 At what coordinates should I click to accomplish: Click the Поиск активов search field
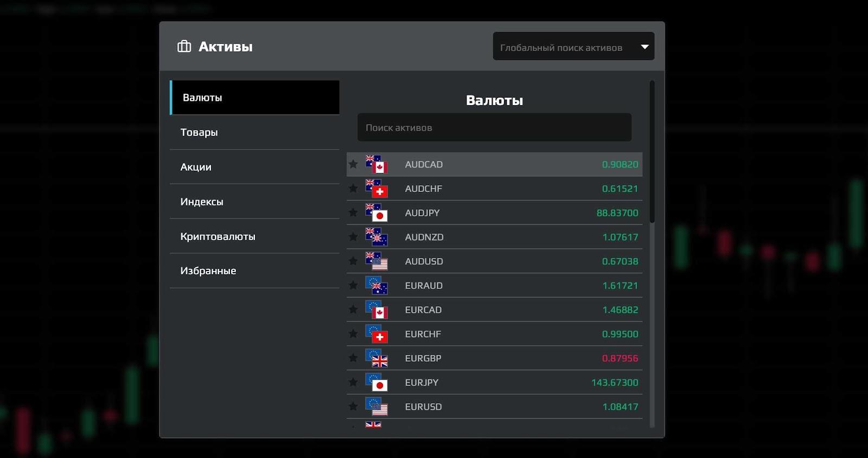click(x=494, y=127)
